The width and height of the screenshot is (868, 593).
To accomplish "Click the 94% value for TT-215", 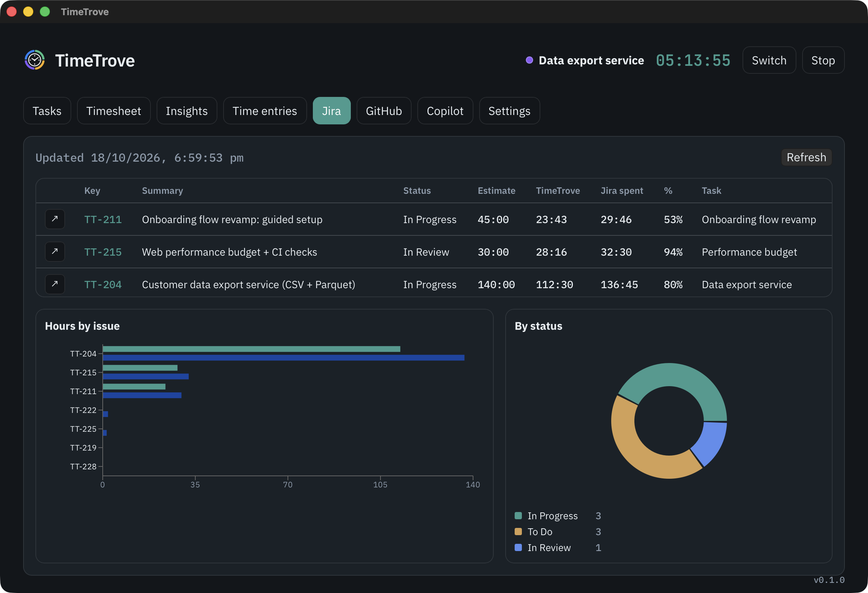I will click(x=673, y=252).
